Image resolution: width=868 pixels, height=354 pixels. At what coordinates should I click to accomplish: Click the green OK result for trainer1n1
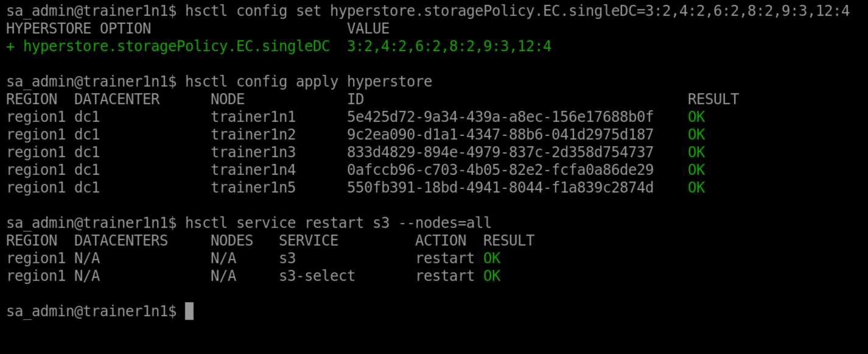pyautogui.click(x=696, y=117)
